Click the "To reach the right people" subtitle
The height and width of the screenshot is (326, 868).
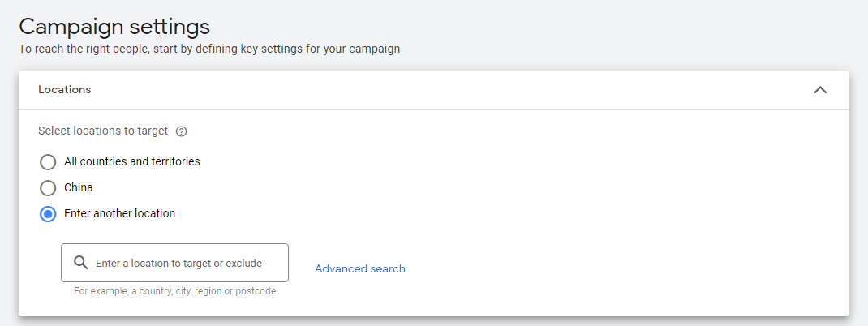(x=209, y=49)
